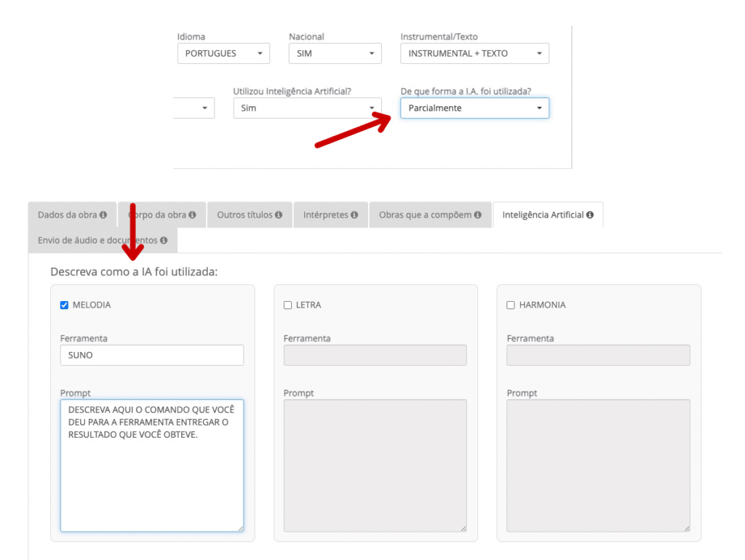Click info icon beside Outros títulos
This screenshot has height=560, width=745.
[x=279, y=215]
